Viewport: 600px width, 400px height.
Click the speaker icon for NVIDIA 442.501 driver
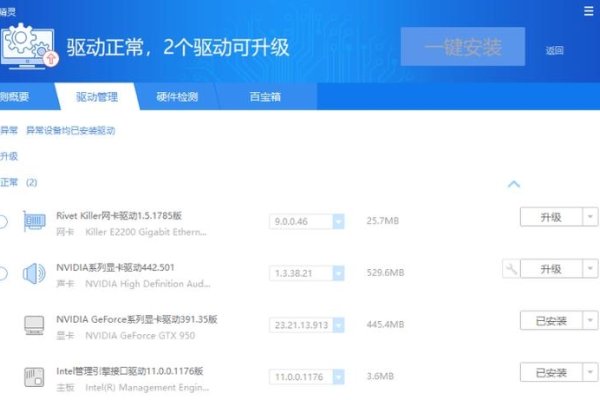pyautogui.click(x=34, y=273)
